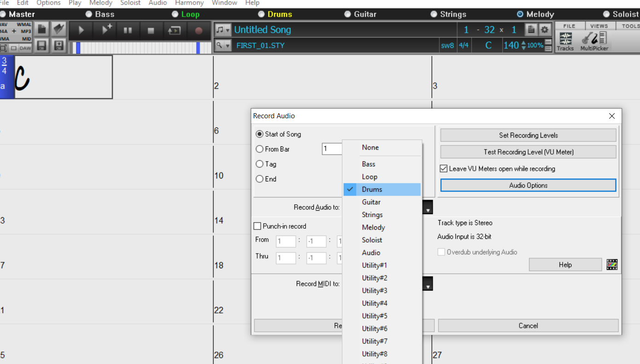Open the Tracks waveform icon
The width and height of the screenshot is (640, 364).
[565, 41]
